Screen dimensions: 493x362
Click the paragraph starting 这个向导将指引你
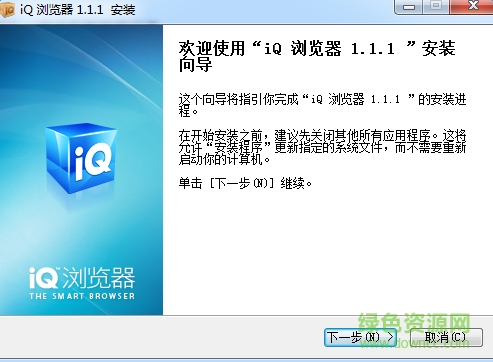pyautogui.click(x=322, y=104)
